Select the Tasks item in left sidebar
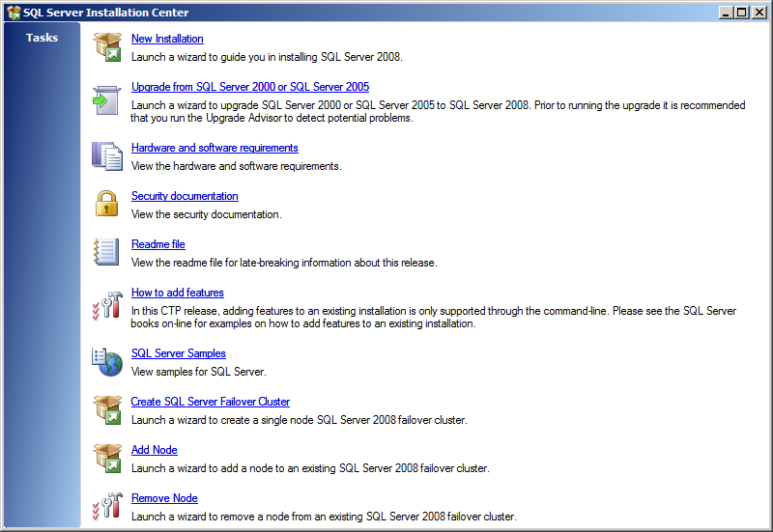 pos(42,38)
